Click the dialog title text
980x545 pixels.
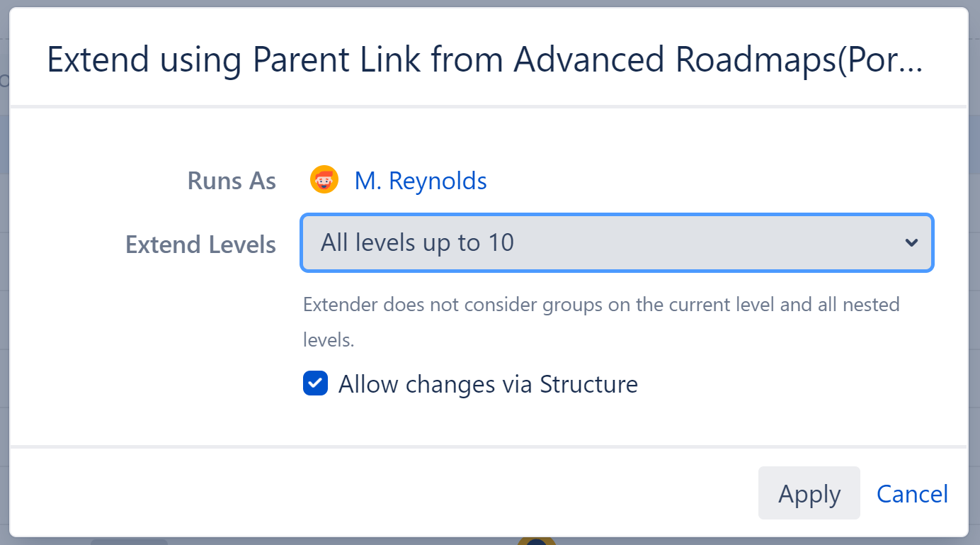pos(484,60)
